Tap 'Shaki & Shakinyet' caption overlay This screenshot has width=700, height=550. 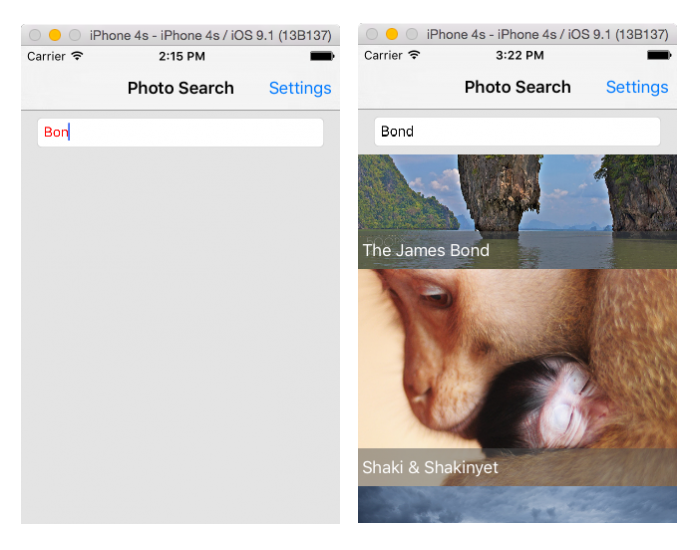(x=430, y=467)
